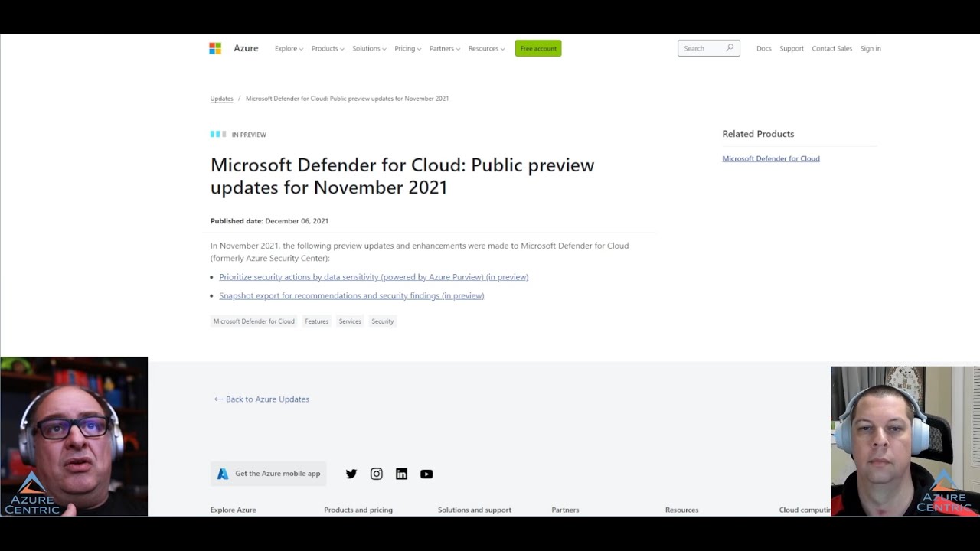This screenshot has height=551, width=980.
Task: Open the Twitter icon
Action: [351, 474]
